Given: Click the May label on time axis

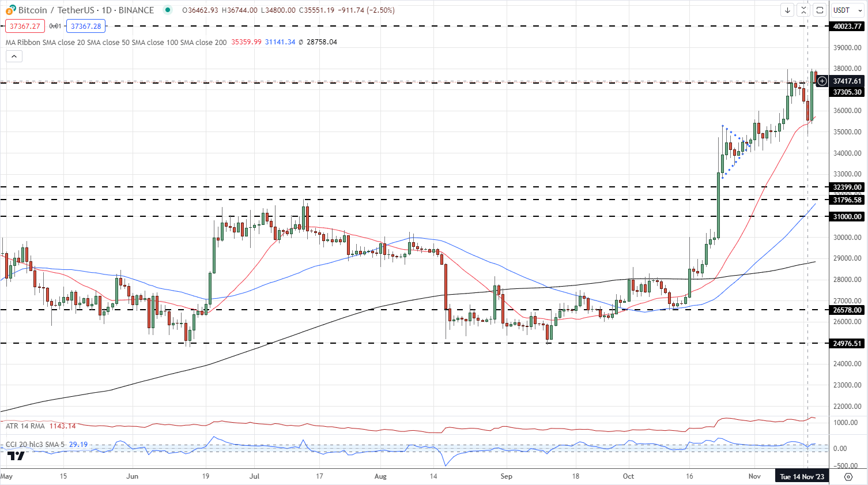Looking at the screenshot, I should tap(6, 476).
